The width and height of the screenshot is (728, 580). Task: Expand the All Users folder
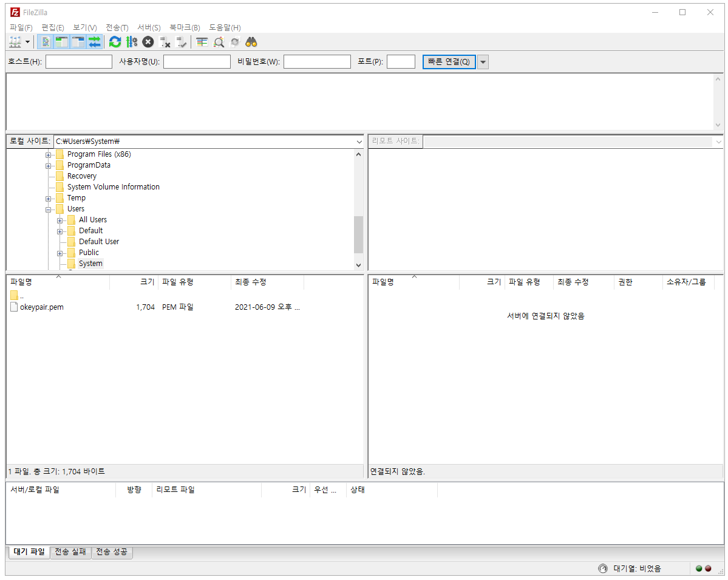60,220
